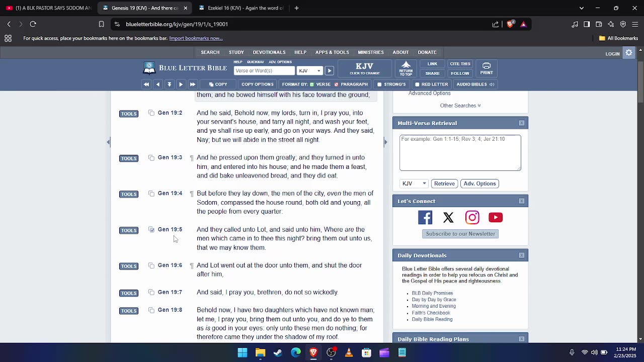This screenshot has width=644, height=362.
Task: Submit verse search with the play arrow button
Action: pos(329,71)
